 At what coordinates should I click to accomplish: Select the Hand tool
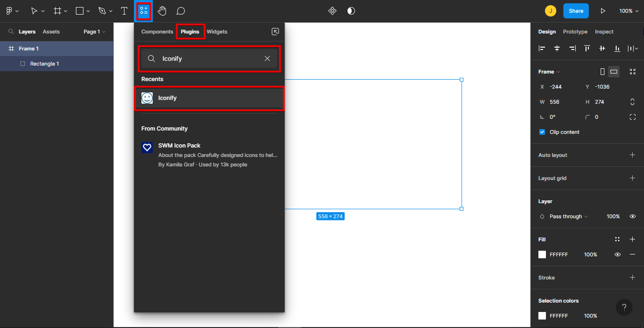[x=162, y=11]
